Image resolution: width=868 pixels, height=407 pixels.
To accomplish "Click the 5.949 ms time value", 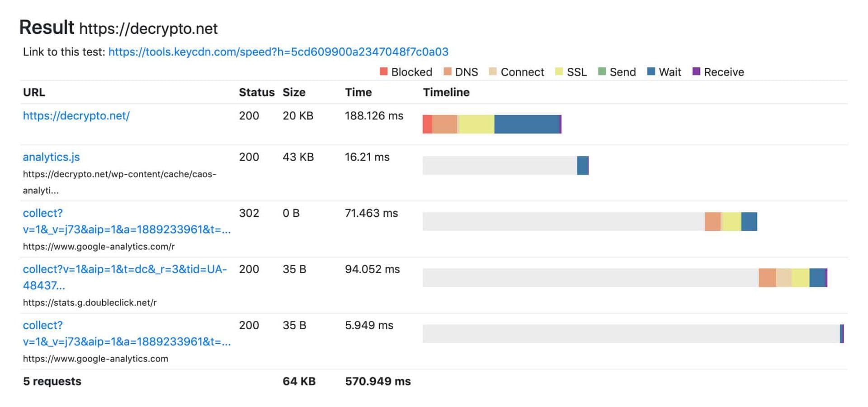I will coord(369,325).
